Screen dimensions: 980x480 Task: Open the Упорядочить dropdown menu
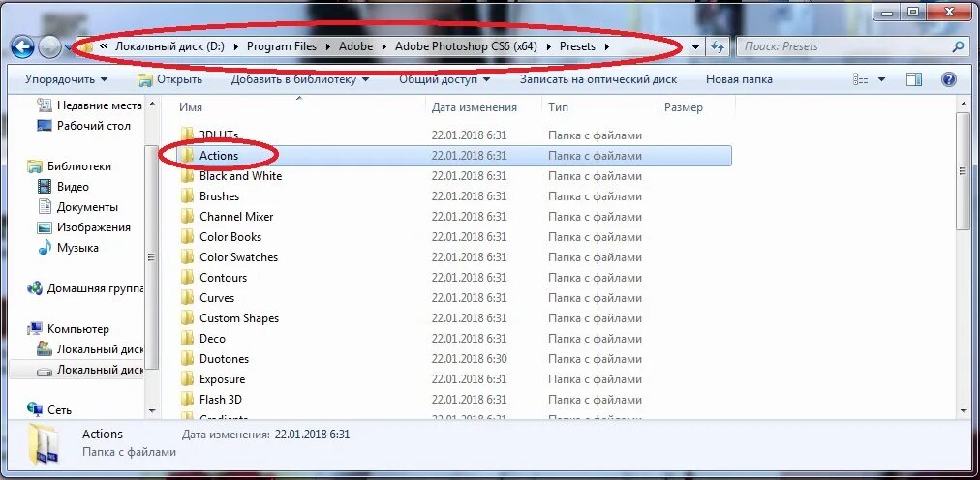(x=66, y=79)
